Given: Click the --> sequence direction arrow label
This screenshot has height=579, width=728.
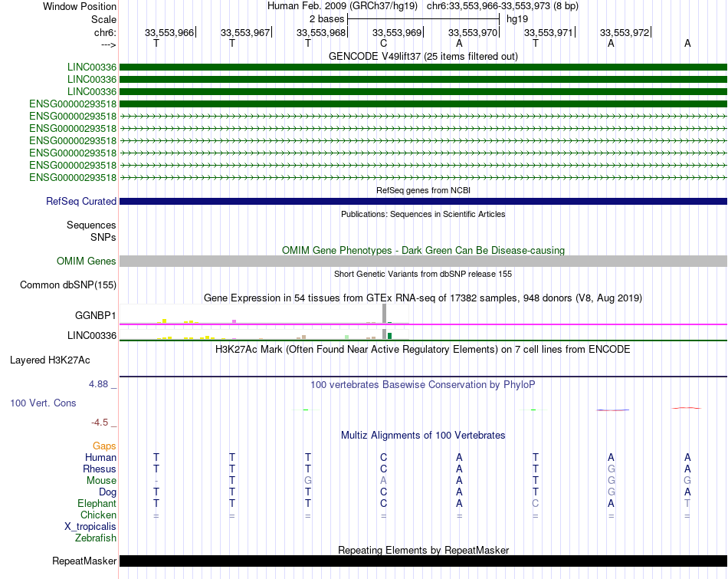Looking at the screenshot, I should pos(108,44).
